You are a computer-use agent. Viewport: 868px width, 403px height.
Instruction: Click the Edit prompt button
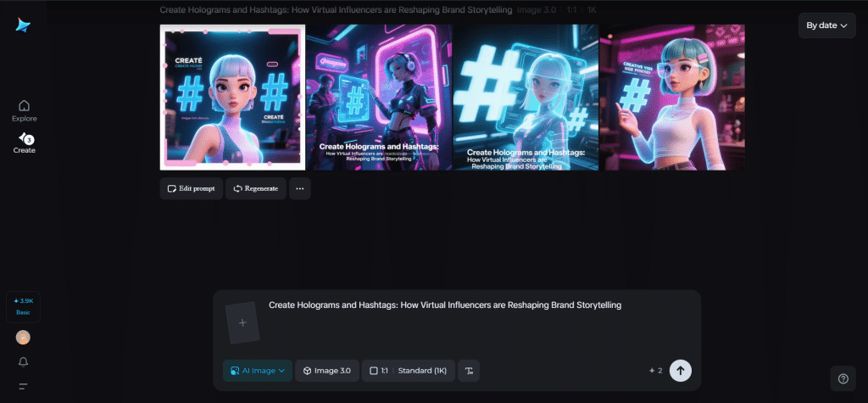(x=192, y=188)
